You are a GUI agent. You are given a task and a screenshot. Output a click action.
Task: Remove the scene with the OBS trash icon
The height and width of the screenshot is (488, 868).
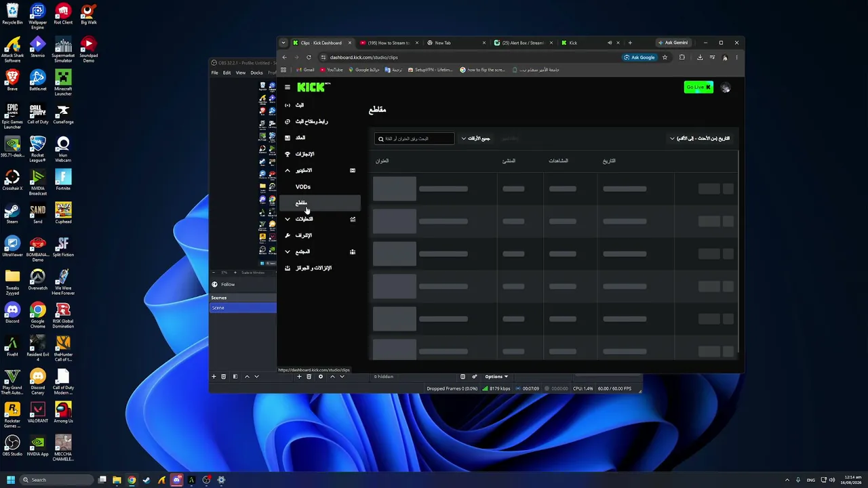223,377
